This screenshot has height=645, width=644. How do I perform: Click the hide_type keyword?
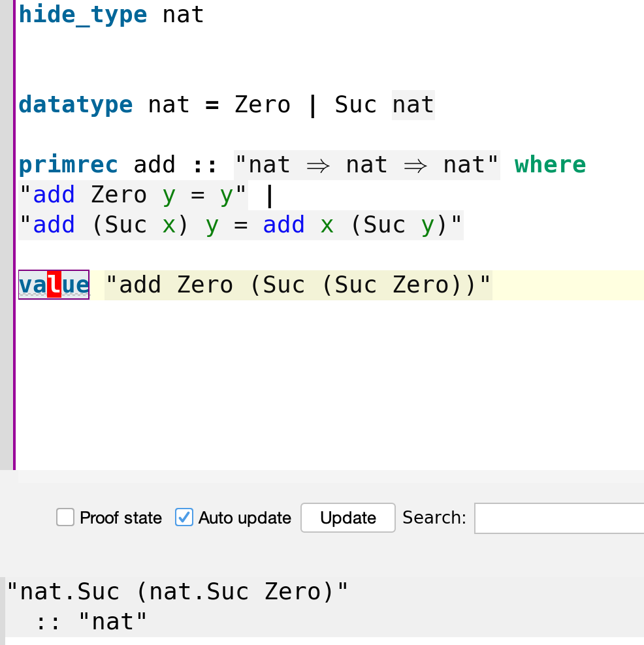click(83, 14)
